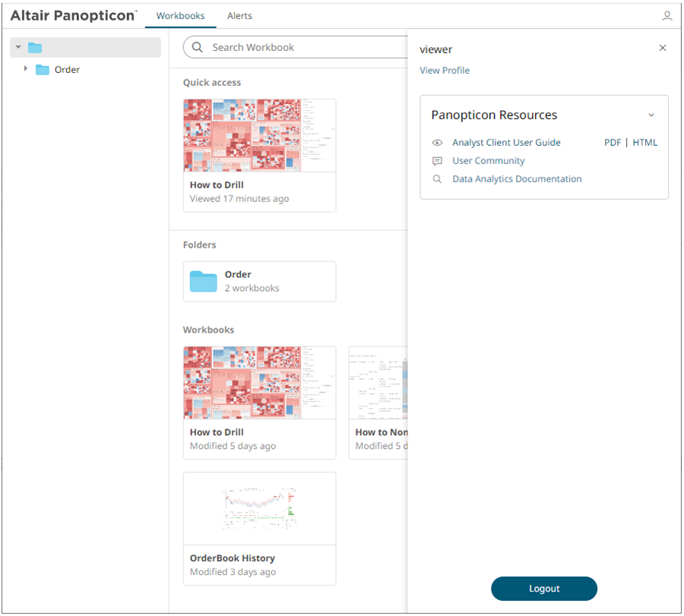Click the chat icon beside User Community
The image size is (684, 616).
(437, 161)
